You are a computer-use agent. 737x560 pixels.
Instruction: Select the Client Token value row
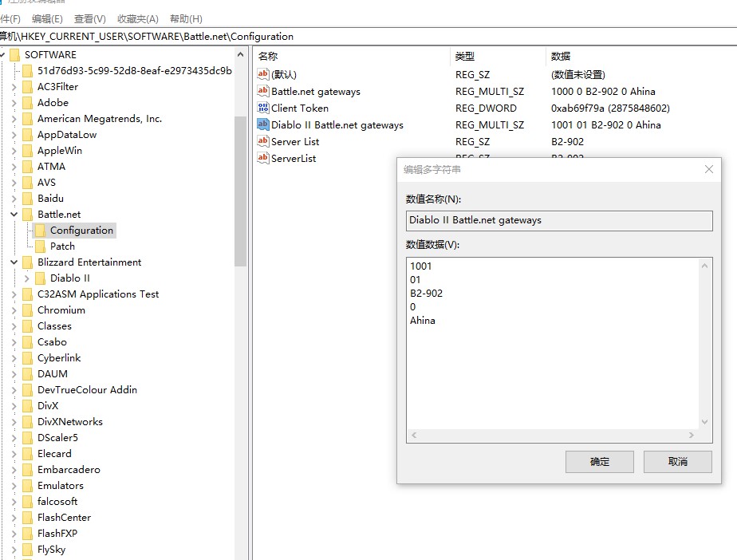300,108
